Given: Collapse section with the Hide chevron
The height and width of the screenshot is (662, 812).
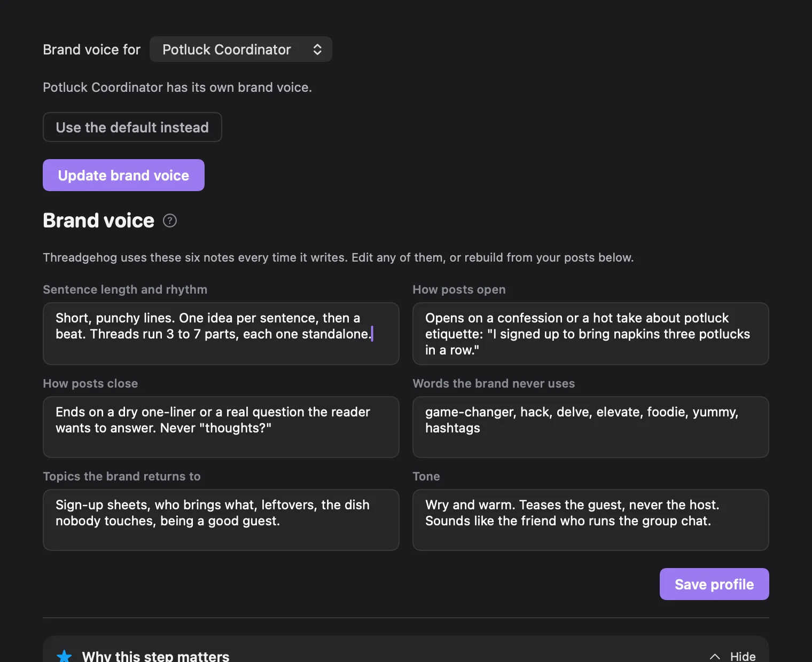Looking at the screenshot, I should [732, 656].
